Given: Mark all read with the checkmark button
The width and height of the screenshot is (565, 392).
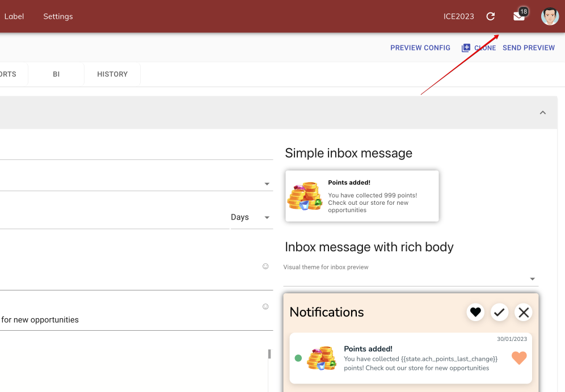Looking at the screenshot, I should point(499,312).
